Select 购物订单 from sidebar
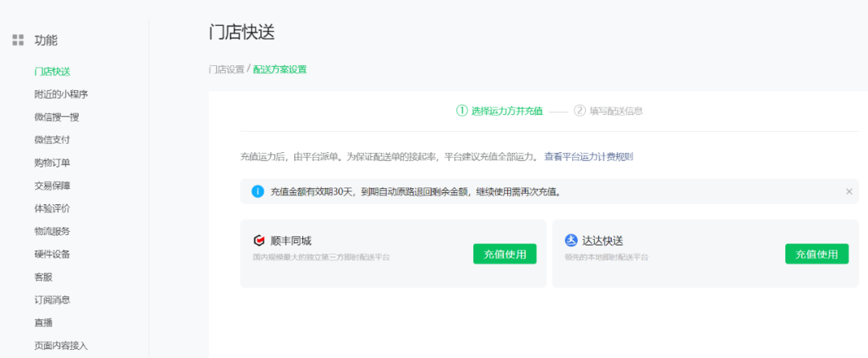This screenshot has width=868, height=358. 52,163
